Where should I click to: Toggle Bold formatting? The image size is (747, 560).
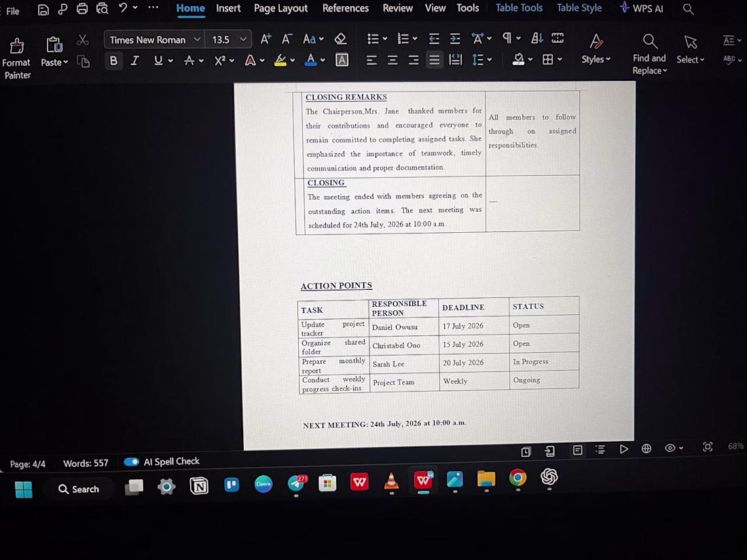[x=113, y=60]
